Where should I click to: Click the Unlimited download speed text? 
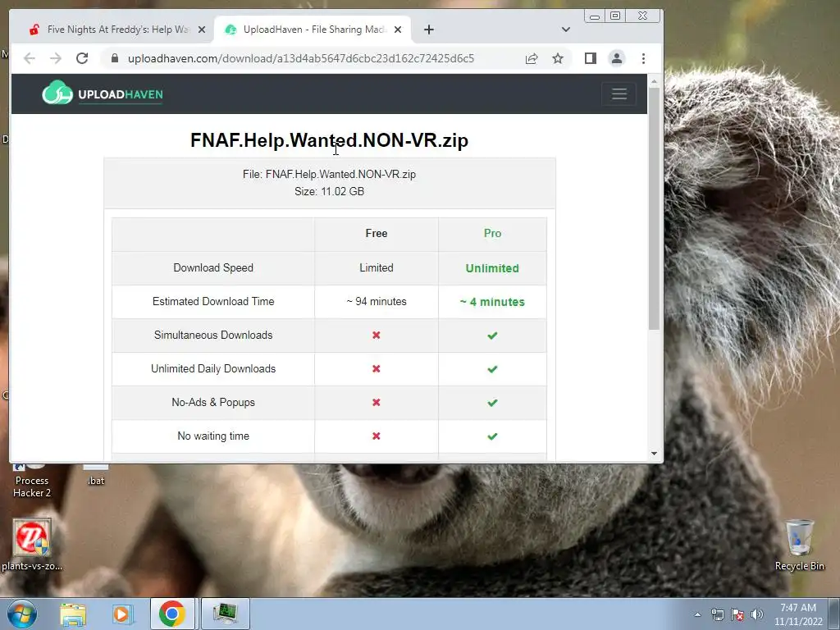492,268
